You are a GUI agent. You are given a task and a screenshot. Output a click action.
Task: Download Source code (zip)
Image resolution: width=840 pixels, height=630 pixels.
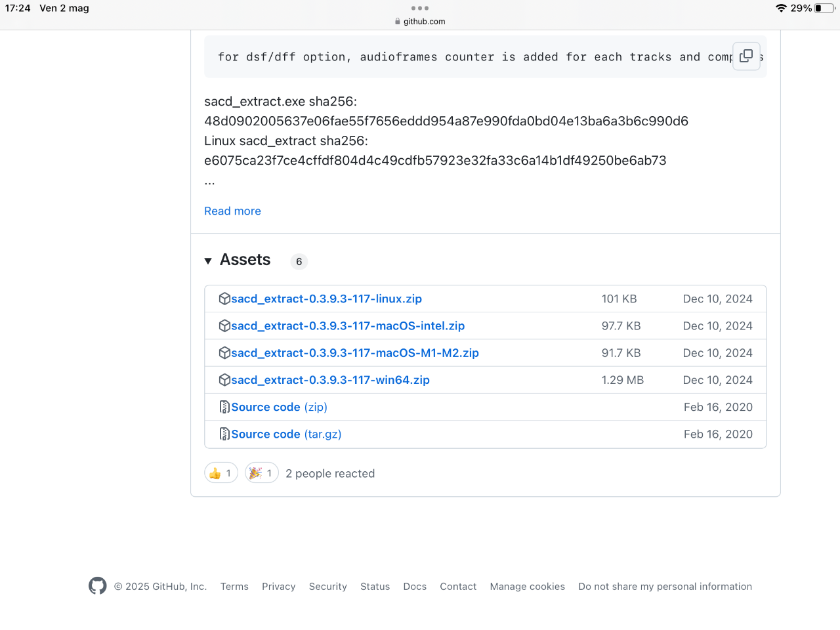tap(279, 407)
